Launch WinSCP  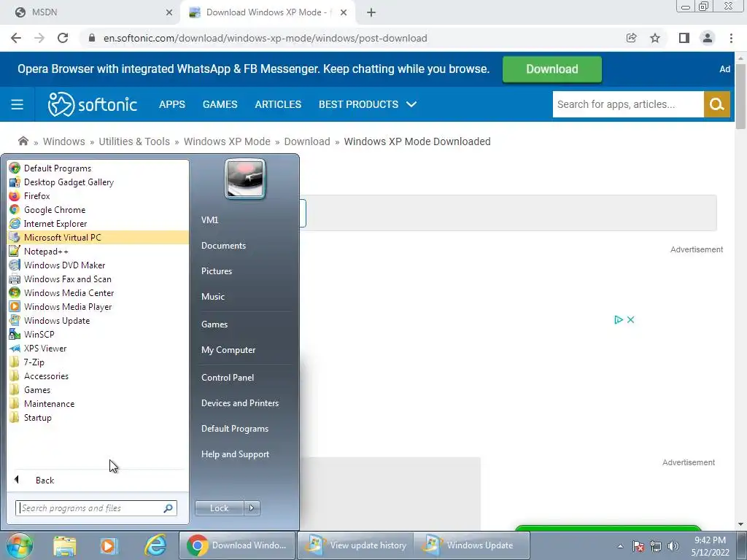pos(98,334)
